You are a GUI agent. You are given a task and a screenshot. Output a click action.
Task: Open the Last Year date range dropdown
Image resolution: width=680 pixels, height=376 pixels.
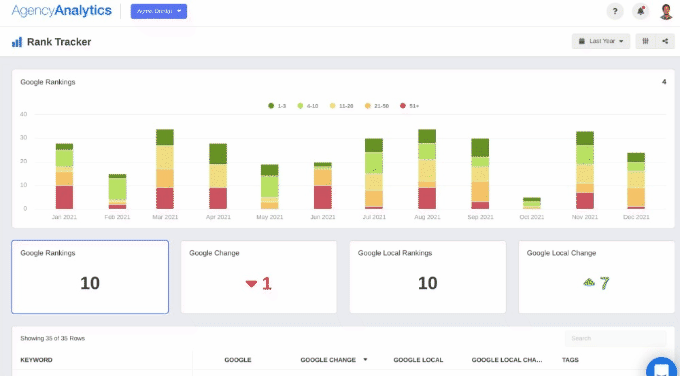(601, 41)
